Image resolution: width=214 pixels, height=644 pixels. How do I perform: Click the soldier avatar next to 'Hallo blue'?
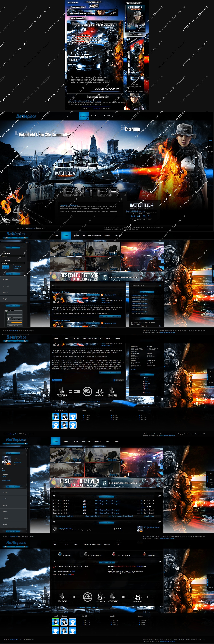(x=6, y=460)
